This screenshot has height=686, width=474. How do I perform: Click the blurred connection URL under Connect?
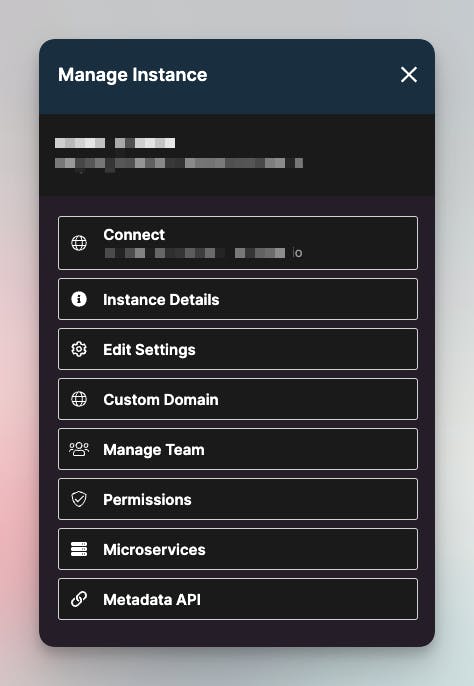203,253
